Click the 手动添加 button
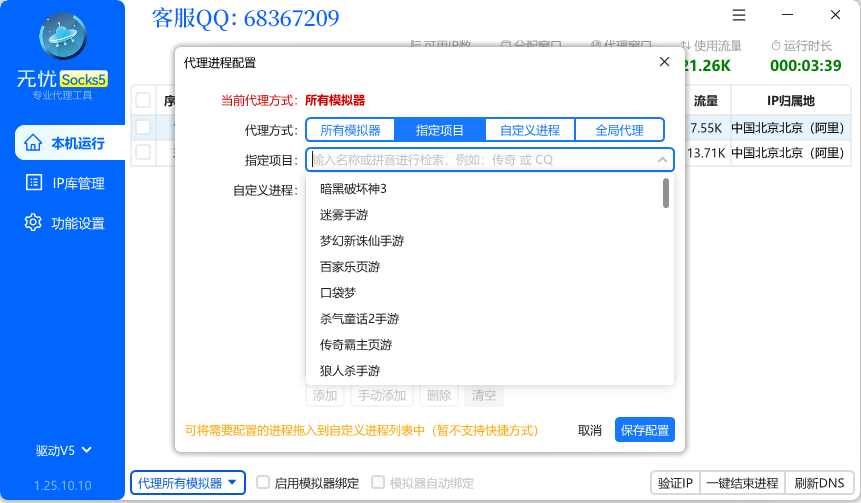The height and width of the screenshot is (503, 861). 382,395
